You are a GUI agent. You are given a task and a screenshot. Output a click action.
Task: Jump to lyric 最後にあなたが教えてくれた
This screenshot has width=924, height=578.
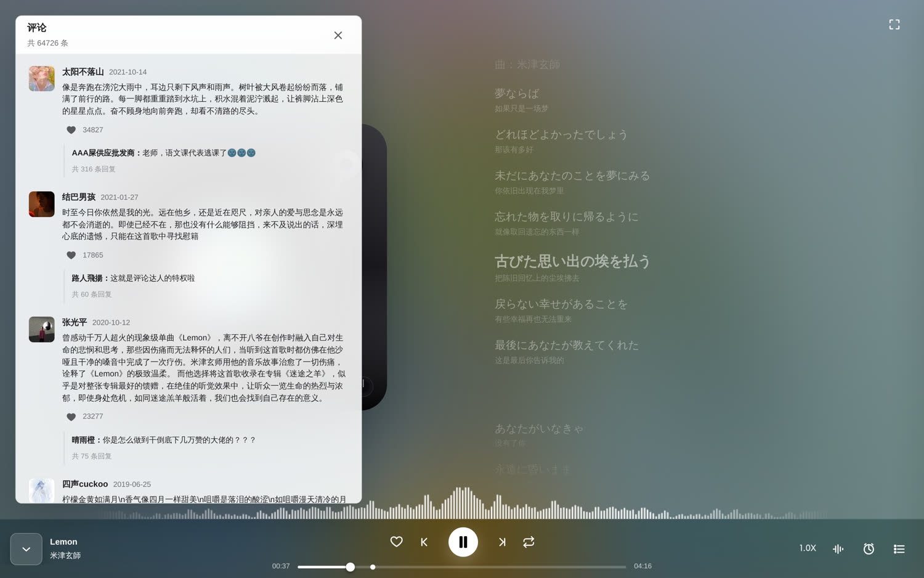(x=567, y=345)
